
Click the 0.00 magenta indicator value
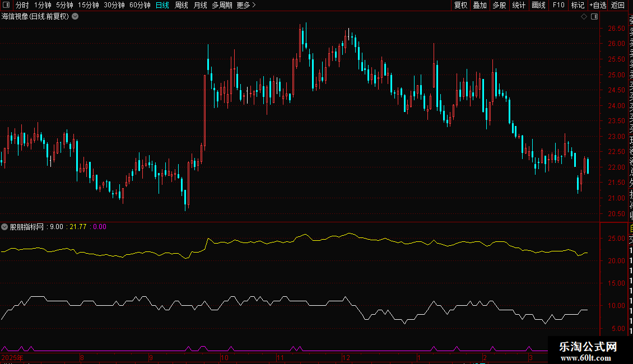click(100, 227)
